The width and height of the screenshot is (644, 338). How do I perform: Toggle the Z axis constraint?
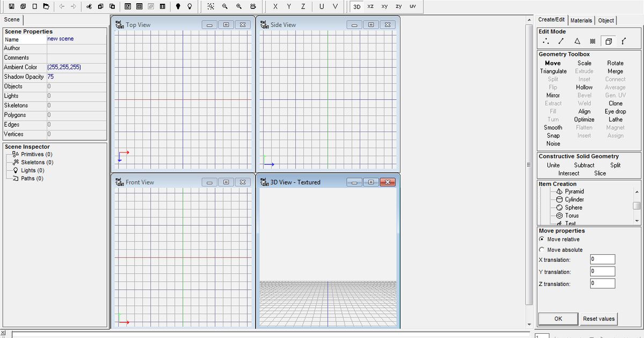click(x=303, y=6)
